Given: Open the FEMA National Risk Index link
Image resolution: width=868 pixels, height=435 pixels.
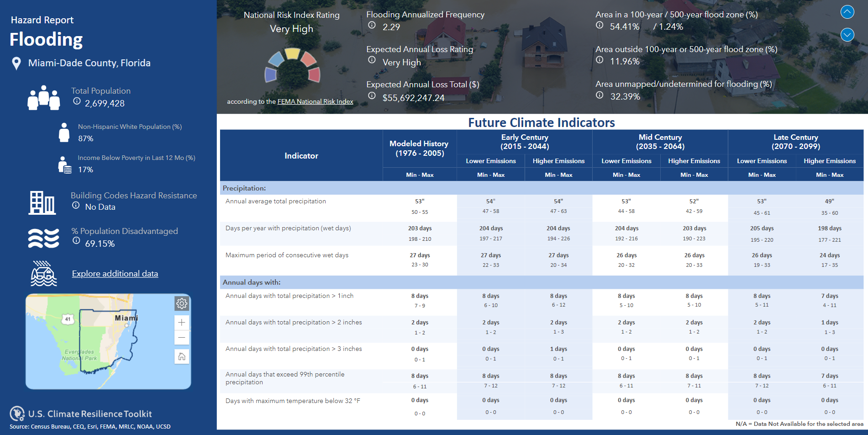Looking at the screenshot, I should (x=315, y=101).
